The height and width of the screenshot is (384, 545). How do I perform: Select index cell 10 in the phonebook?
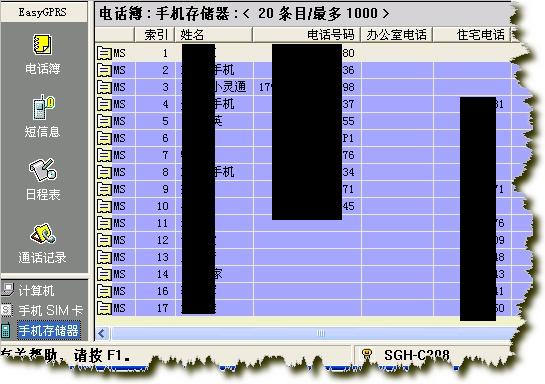point(154,206)
